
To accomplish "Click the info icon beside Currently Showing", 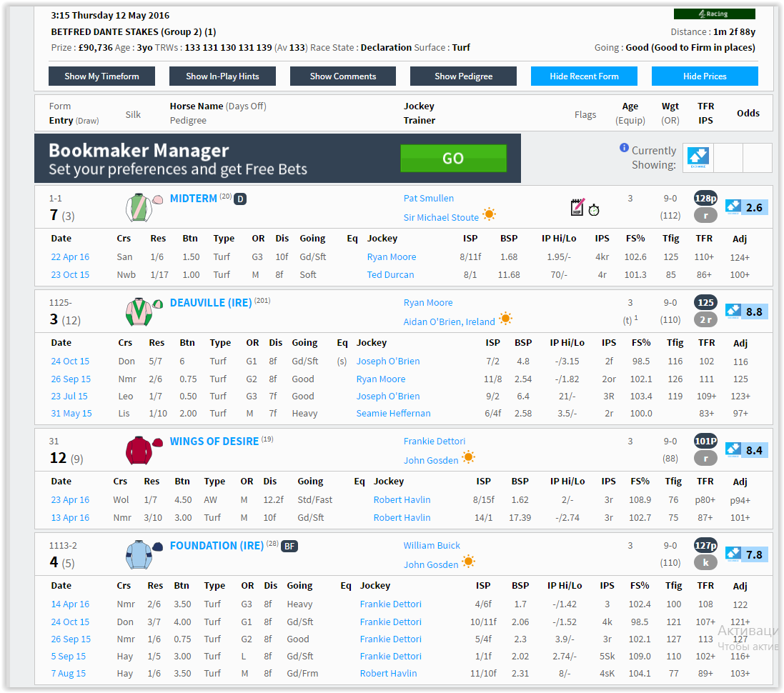I will [x=624, y=147].
